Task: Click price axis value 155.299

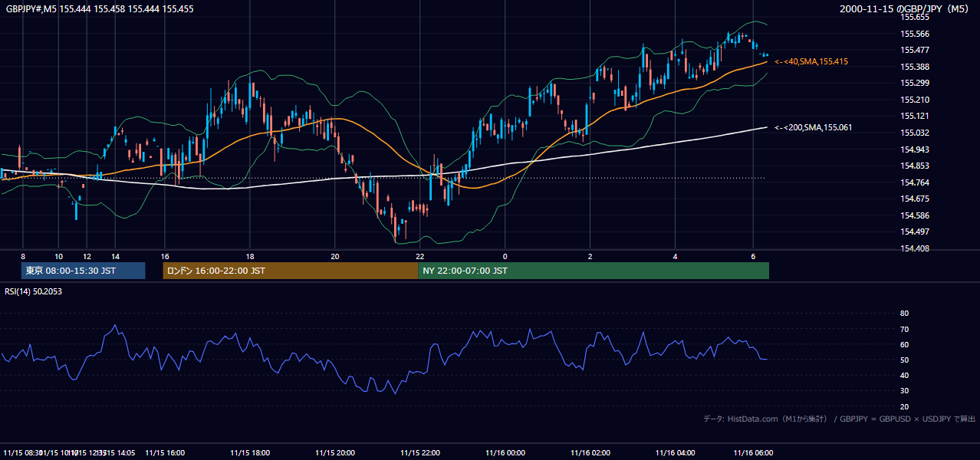Action: [914, 83]
